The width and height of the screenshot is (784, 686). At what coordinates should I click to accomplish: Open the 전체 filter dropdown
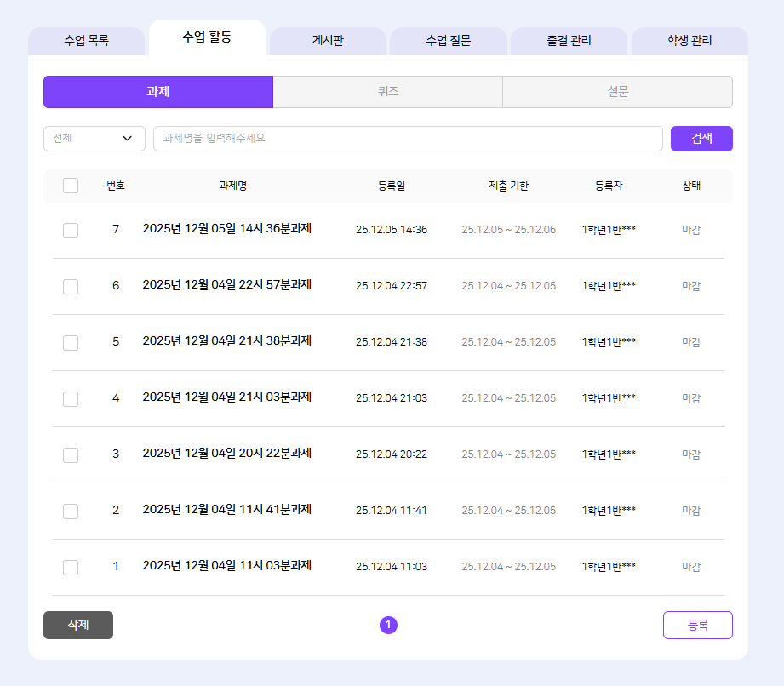pos(94,139)
